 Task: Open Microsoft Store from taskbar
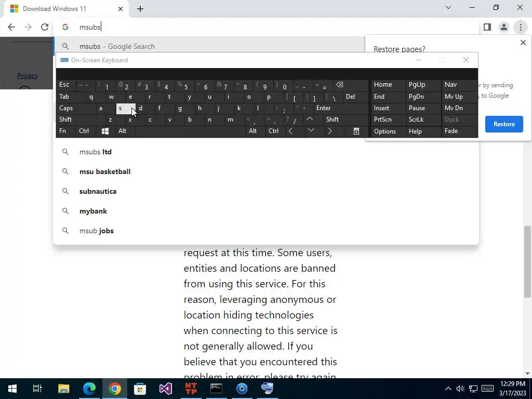140,389
